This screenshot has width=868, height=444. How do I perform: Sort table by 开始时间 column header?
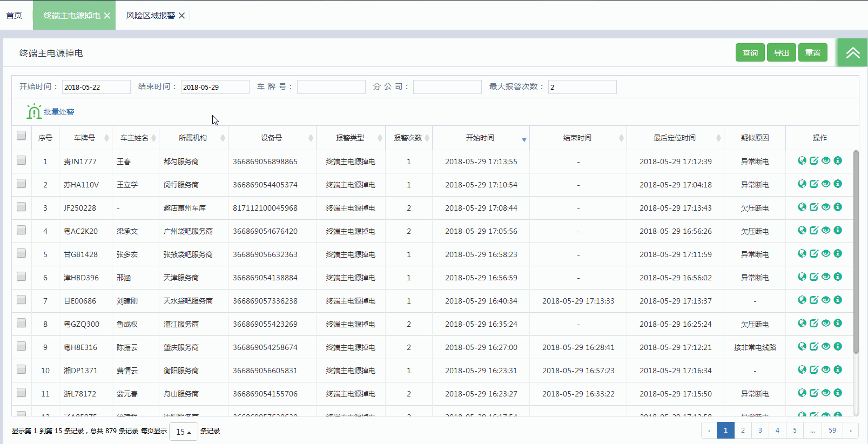(x=480, y=138)
